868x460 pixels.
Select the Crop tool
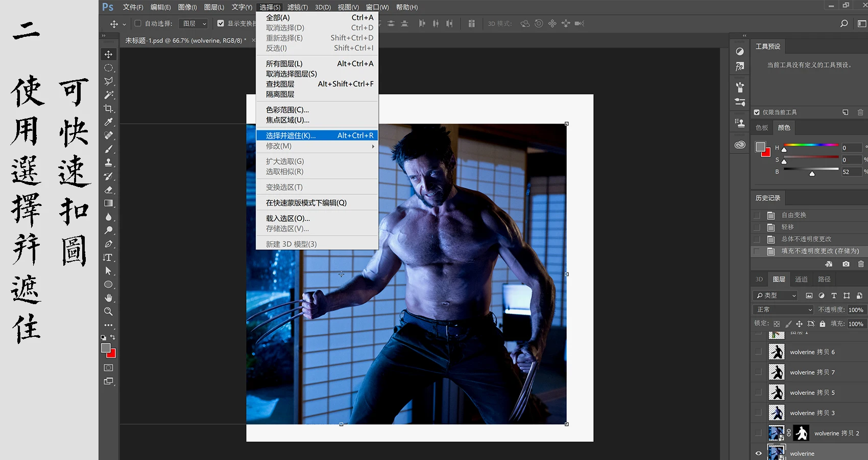(108, 108)
